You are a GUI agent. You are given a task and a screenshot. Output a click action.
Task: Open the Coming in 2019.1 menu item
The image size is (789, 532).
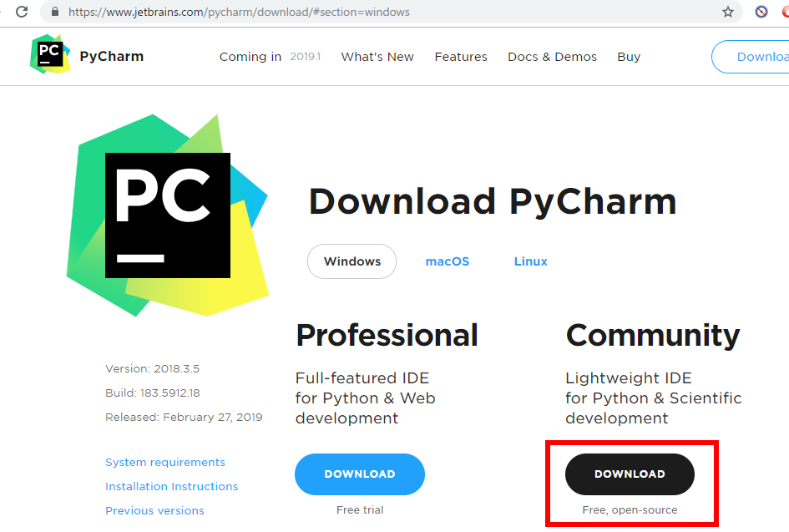(270, 57)
